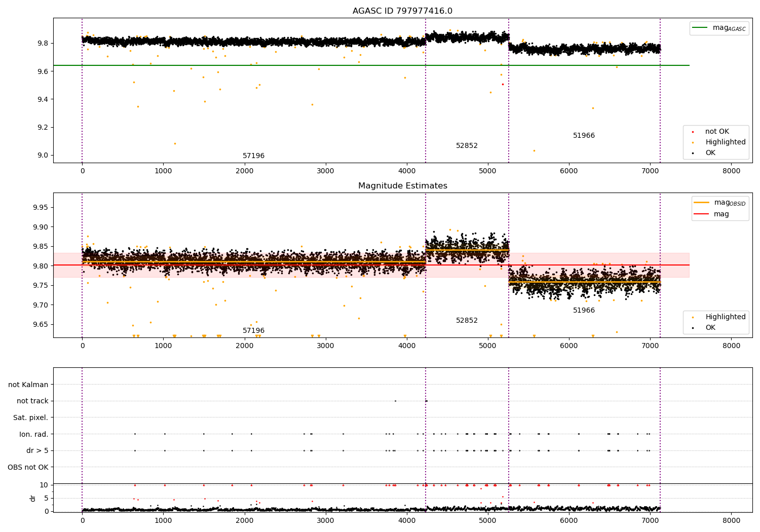Viewport: 760px width, 532px height.
Task: Select the mag AGASC legend label in top plot
Action: click(x=729, y=28)
